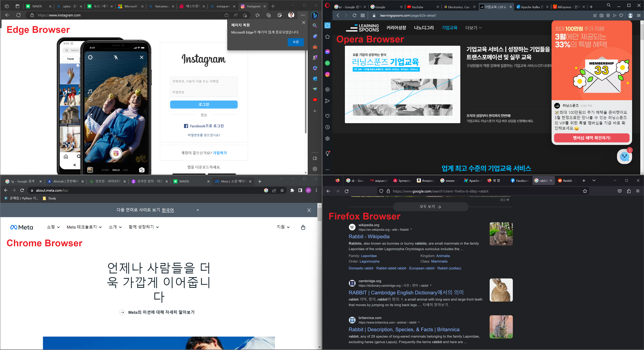Viewport: 644px width, 350px height.
Task: Click Facebook으로 로그인 link
Action: (204, 126)
